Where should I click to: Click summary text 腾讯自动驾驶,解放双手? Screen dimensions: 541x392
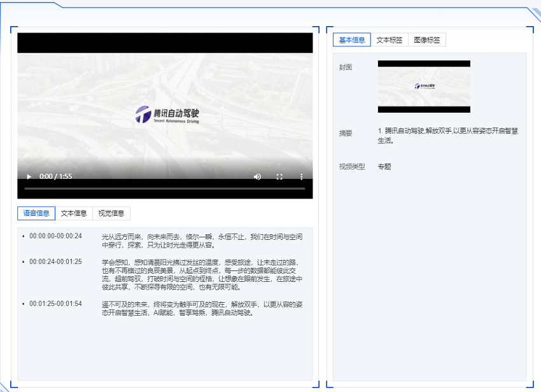point(448,136)
